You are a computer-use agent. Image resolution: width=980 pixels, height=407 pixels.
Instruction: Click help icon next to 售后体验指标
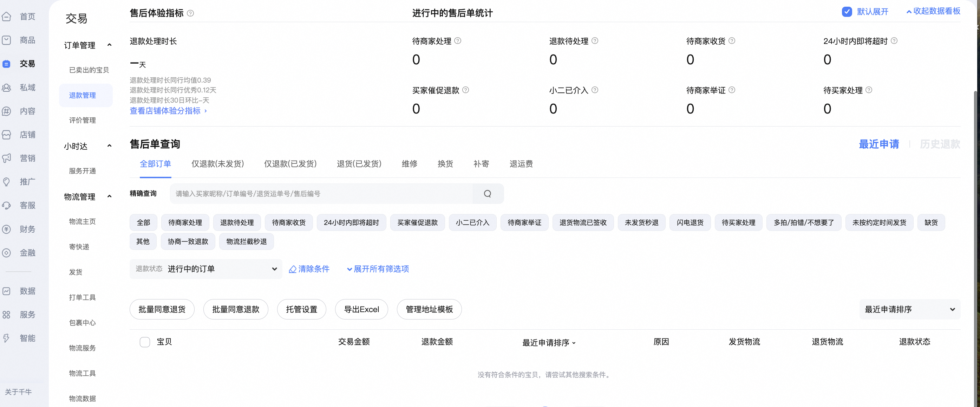click(191, 13)
